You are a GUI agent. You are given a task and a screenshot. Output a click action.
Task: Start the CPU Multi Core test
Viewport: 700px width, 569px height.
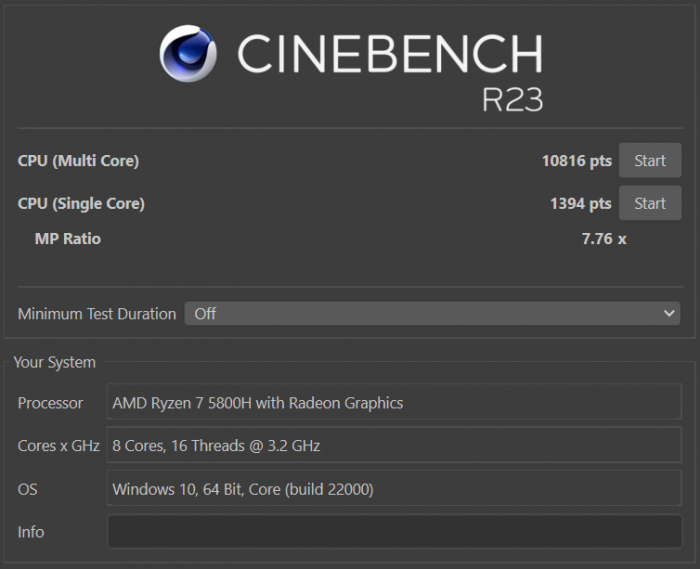649,160
